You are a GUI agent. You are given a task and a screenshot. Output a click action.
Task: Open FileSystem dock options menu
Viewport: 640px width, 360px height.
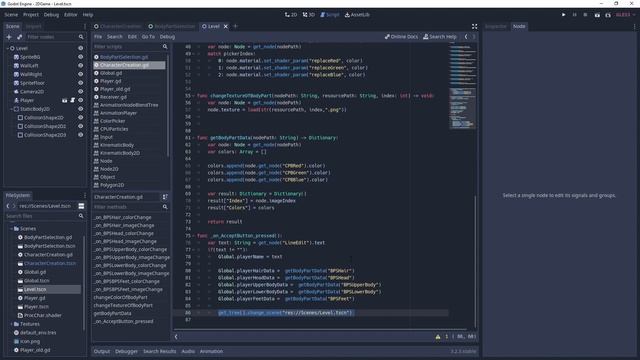[x=84, y=196]
